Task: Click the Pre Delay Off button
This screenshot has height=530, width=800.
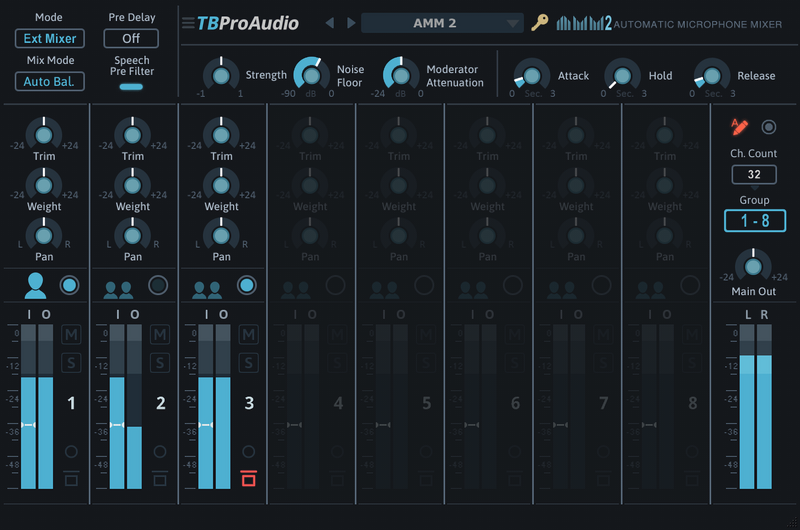Action: tap(131, 39)
